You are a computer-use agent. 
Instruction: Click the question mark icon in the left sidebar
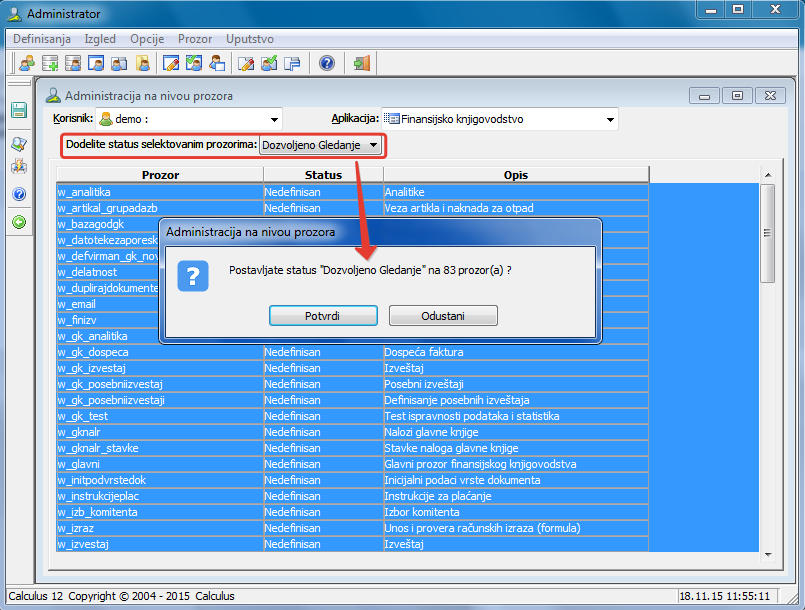(x=19, y=194)
